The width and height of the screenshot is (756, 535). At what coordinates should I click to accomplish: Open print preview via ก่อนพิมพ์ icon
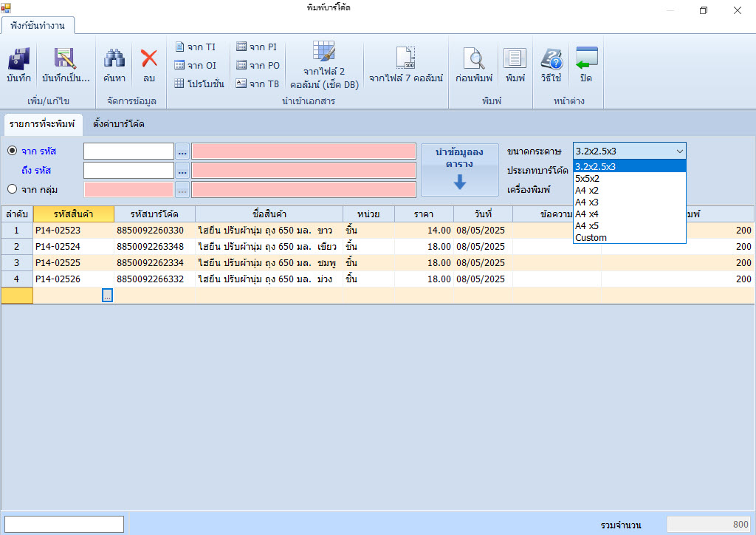coord(475,63)
